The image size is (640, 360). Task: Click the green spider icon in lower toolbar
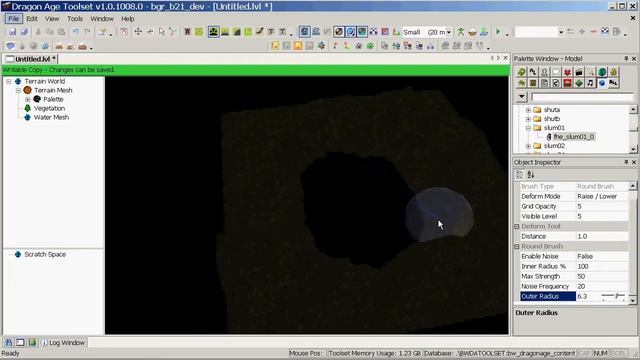tap(370, 46)
